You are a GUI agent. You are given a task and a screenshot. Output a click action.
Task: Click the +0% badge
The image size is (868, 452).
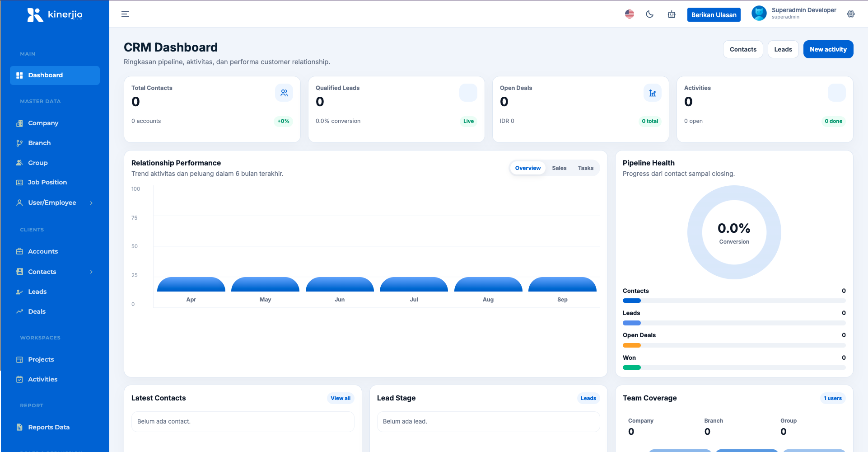[284, 121]
